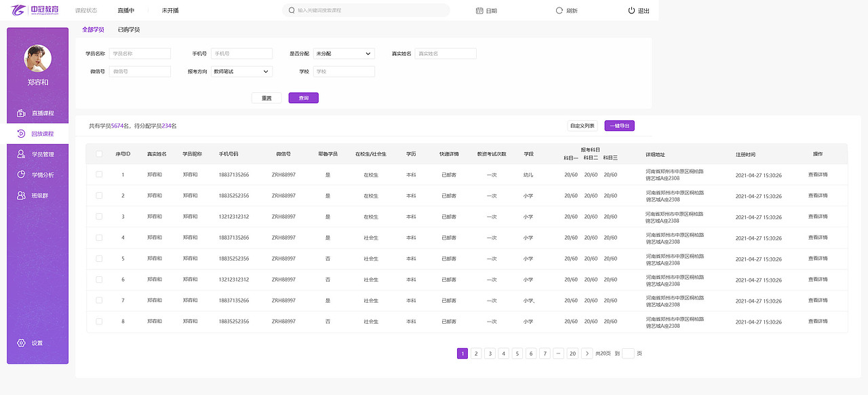The image size is (868, 395).
Task: Check the checkbox for row 5
Action: point(99,259)
